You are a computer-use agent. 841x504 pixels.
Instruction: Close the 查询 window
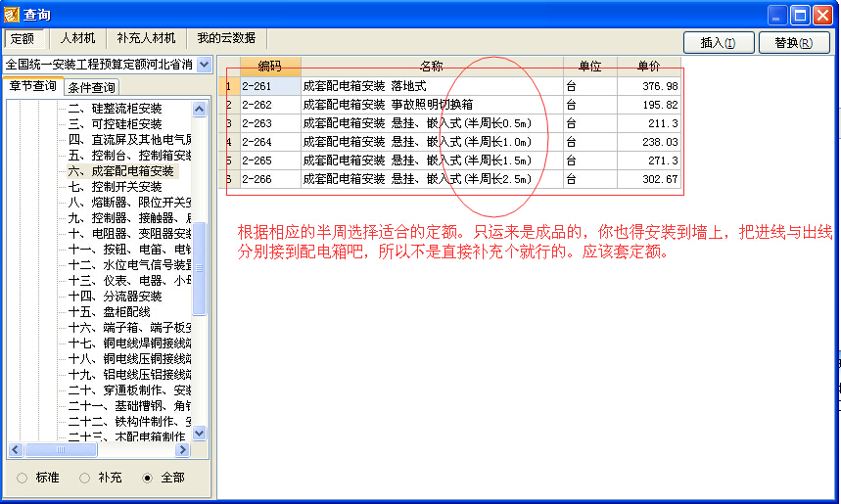tap(822, 15)
